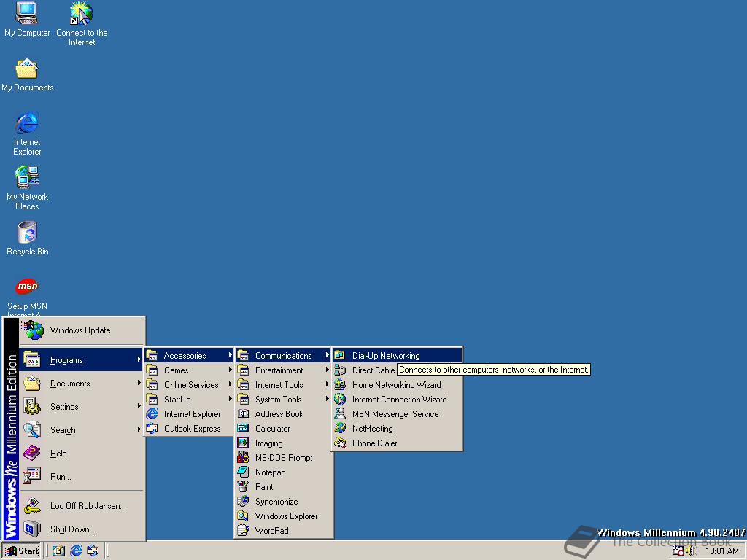The image size is (747, 560).
Task: Click the Search magnifier icon
Action: click(32, 429)
